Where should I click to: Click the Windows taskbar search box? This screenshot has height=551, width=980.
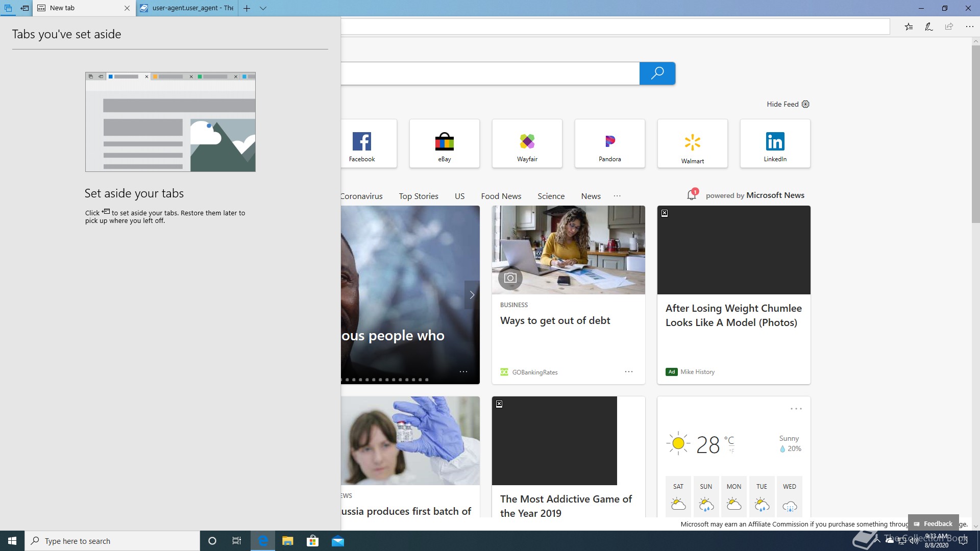112,541
